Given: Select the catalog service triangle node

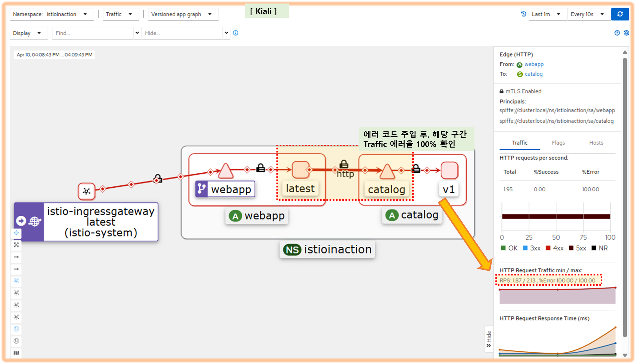Looking at the screenshot, I should pos(387,172).
